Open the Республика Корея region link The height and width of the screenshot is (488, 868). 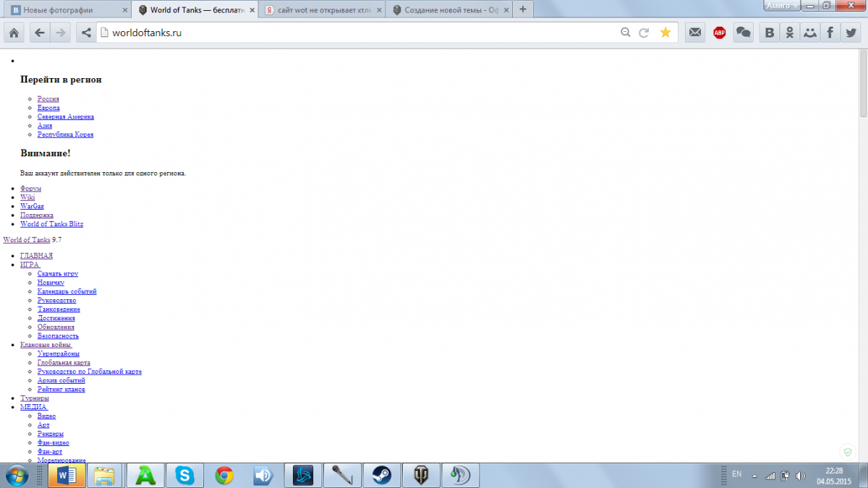pyautogui.click(x=65, y=134)
